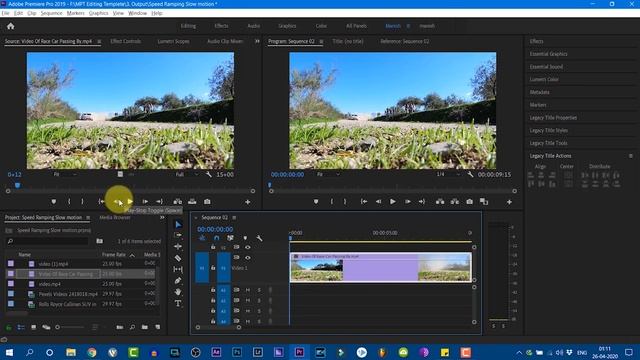Switch Project panel to Icon view
This screenshot has height=360, width=640.
pos(33,327)
